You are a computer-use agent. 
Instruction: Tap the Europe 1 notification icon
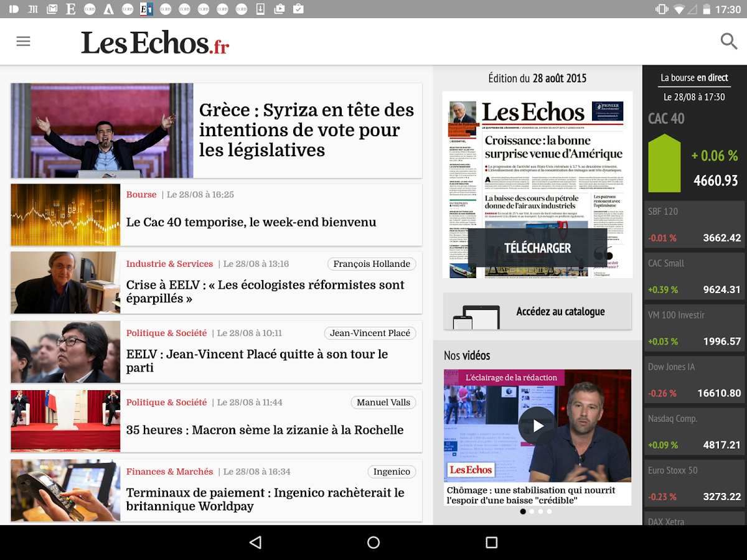pyautogui.click(x=146, y=9)
